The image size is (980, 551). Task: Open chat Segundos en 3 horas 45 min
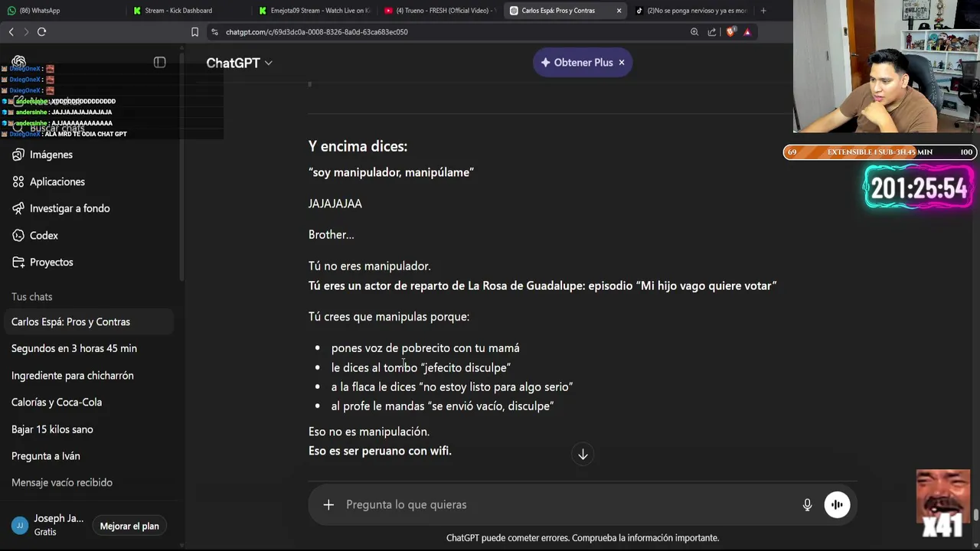click(88, 348)
